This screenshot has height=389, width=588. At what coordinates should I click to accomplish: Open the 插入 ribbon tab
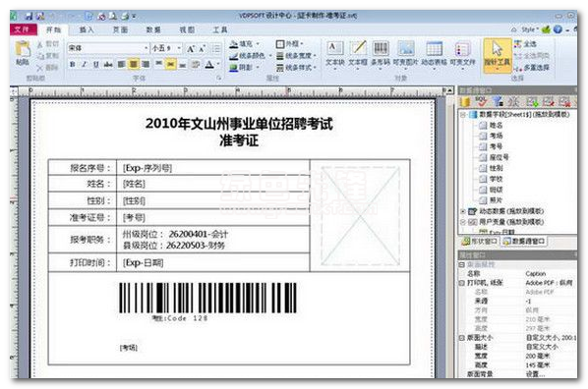point(87,29)
